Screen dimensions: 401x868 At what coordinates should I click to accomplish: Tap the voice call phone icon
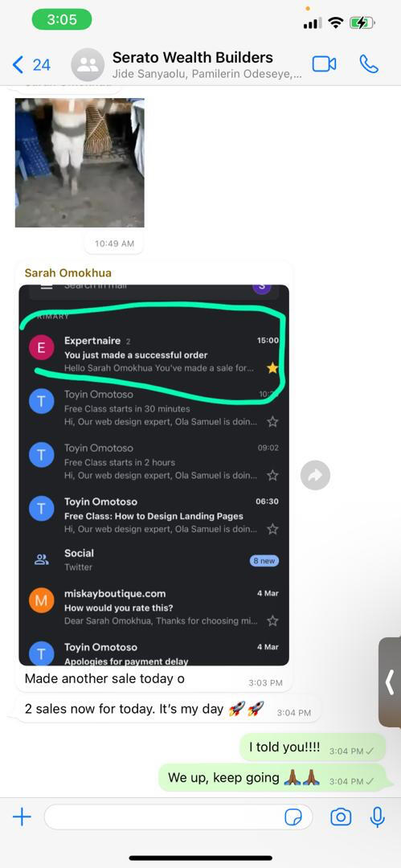369,64
